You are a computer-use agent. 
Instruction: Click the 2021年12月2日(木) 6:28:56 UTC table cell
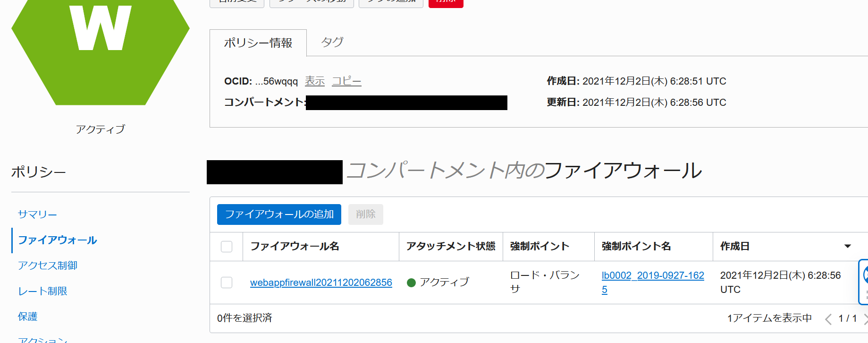780,282
